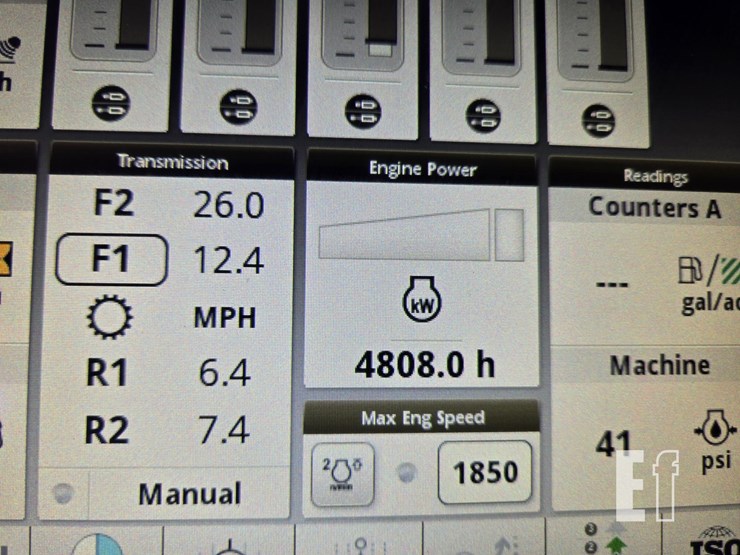Tap the R2 reverse gear label

pos(107,430)
